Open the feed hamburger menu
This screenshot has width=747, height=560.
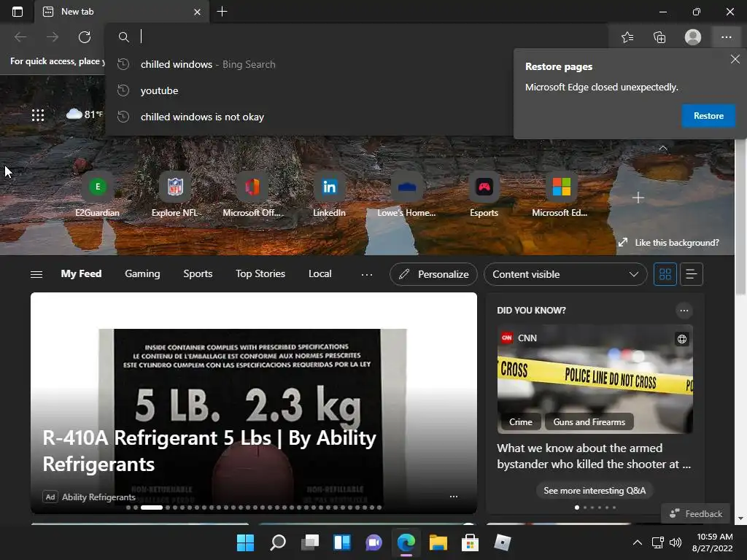(x=36, y=274)
